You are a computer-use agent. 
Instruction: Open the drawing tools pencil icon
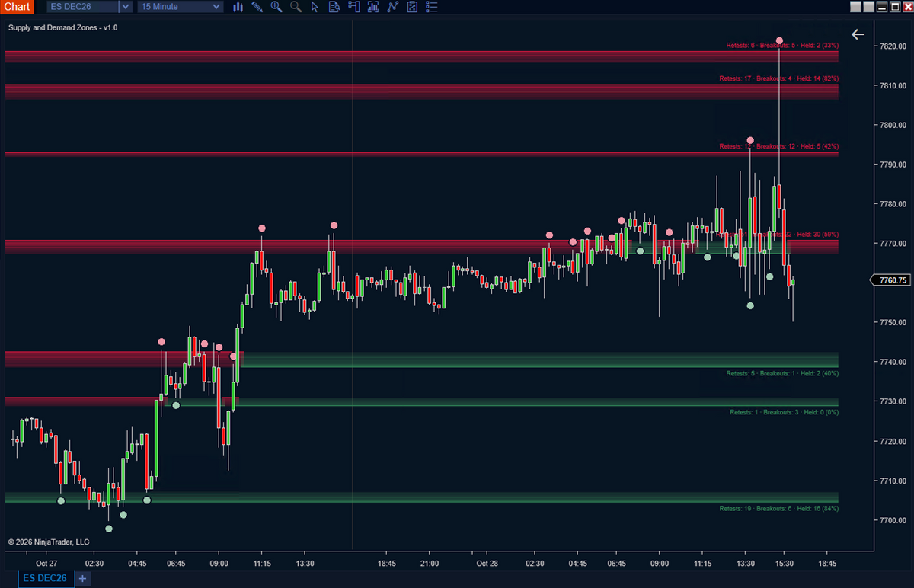[x=257, y=7]
